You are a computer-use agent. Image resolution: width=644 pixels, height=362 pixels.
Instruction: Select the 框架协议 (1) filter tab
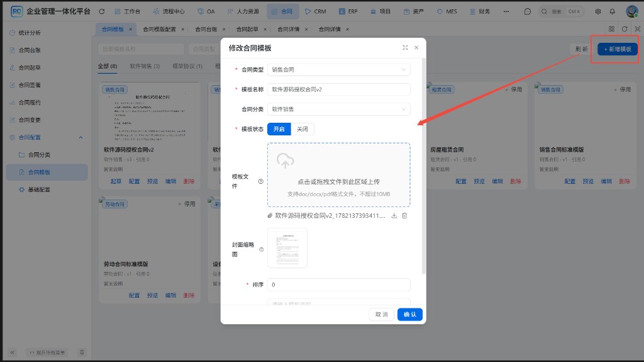pos(187,66)
